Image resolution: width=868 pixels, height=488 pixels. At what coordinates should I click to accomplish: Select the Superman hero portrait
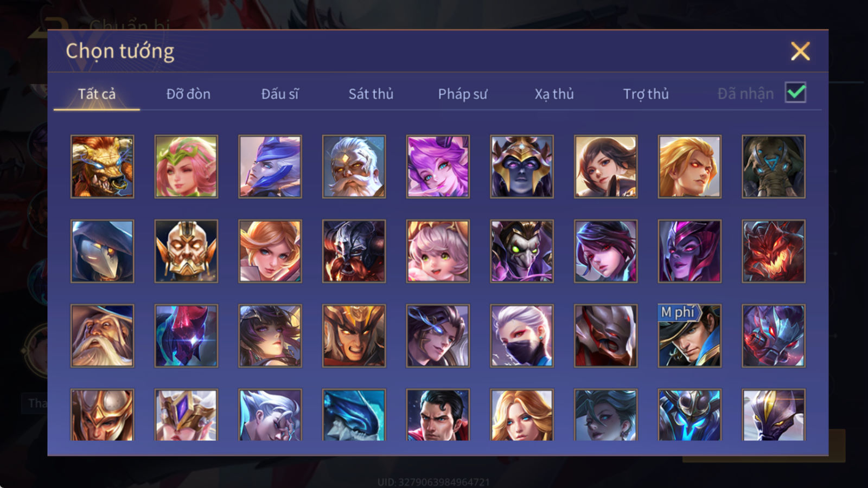click(438, 414)
